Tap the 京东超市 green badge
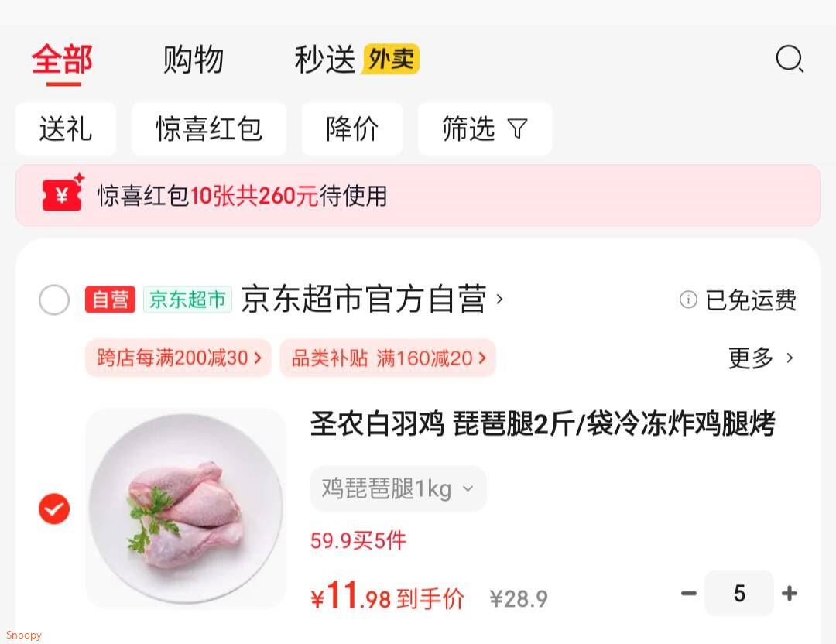The width and height of the screenshot is (836, 644). point(187,300)
